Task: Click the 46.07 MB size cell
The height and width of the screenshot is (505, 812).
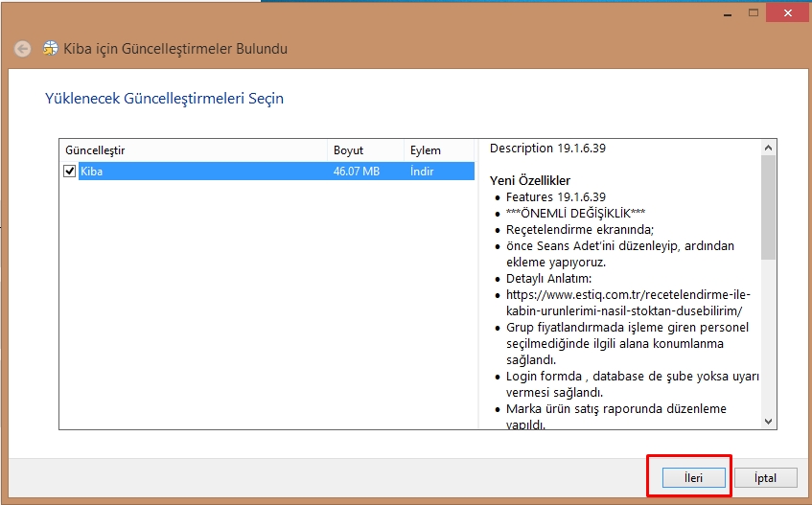Action: click(357, 172)
